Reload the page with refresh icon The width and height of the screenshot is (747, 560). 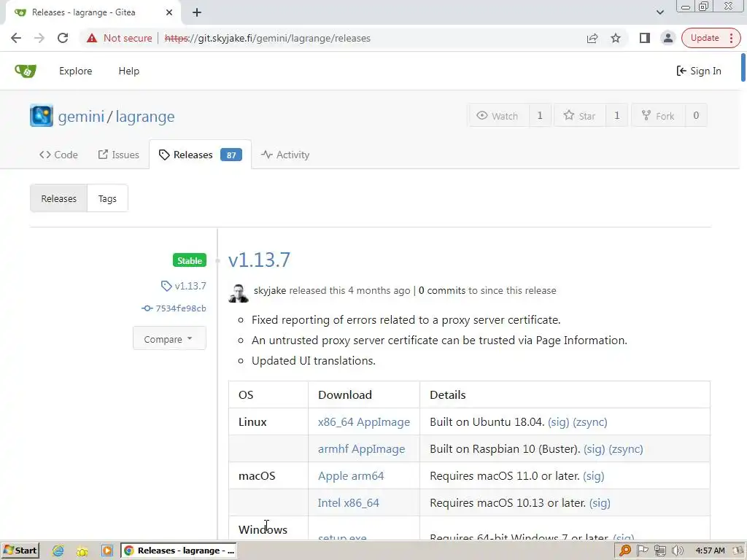pyautogui.click(x=63, y=38)
